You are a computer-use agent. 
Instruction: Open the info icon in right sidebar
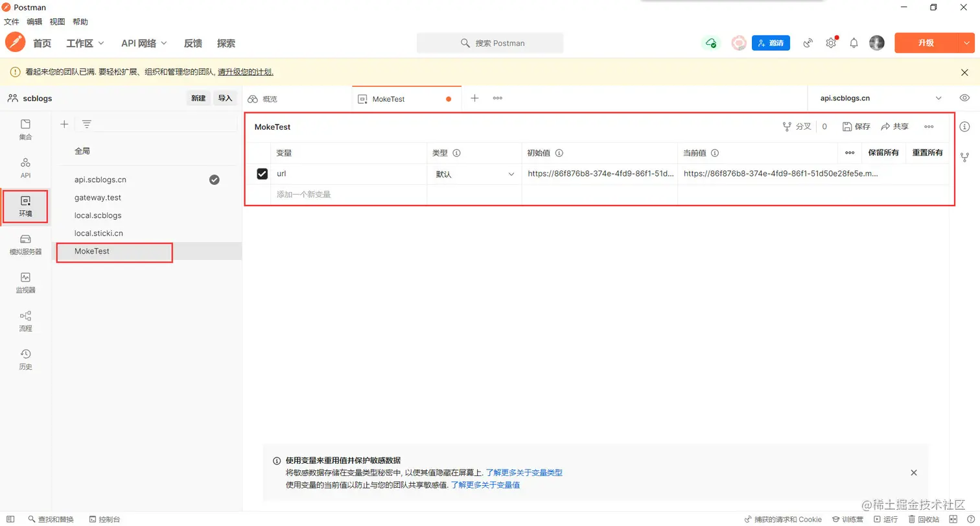tap(964, 126)
